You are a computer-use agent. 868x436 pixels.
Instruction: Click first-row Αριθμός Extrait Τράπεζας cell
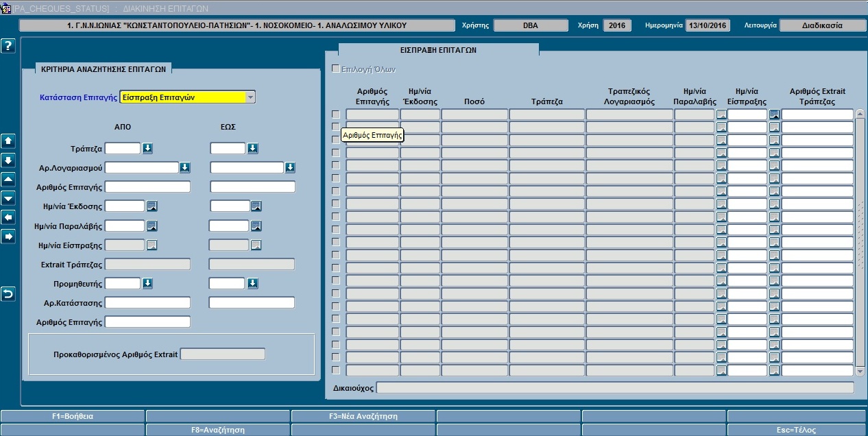click(x=817, y=114)
